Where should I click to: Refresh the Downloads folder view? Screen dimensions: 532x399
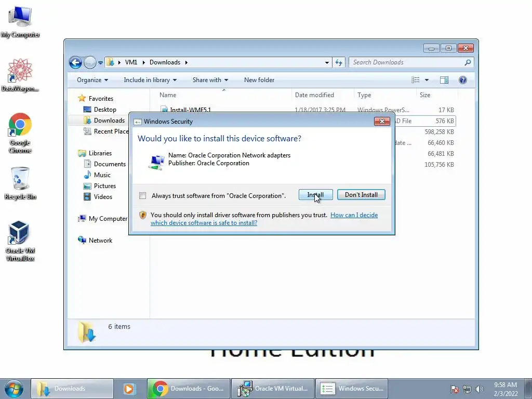click(x=339, y=62)
